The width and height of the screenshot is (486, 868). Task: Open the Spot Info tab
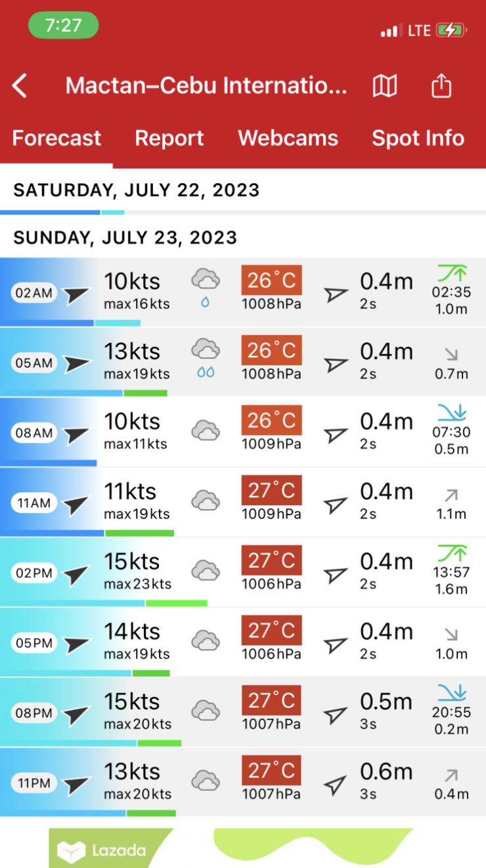(x=418, y=138)
